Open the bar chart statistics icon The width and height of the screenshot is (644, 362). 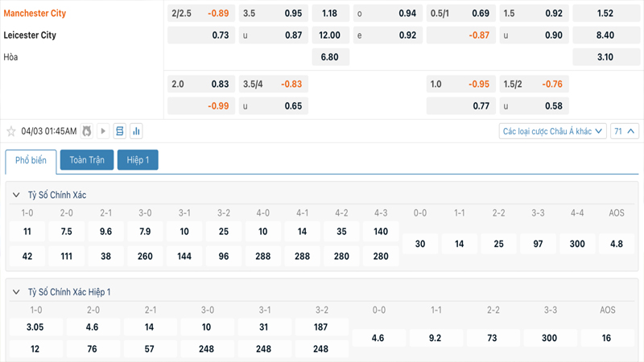coord(136,131)
